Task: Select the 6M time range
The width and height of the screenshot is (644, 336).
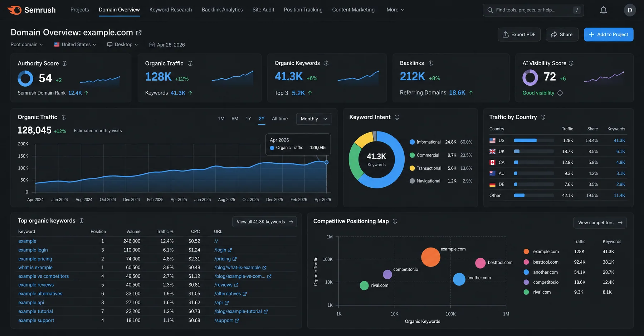Action: point(235,119)
